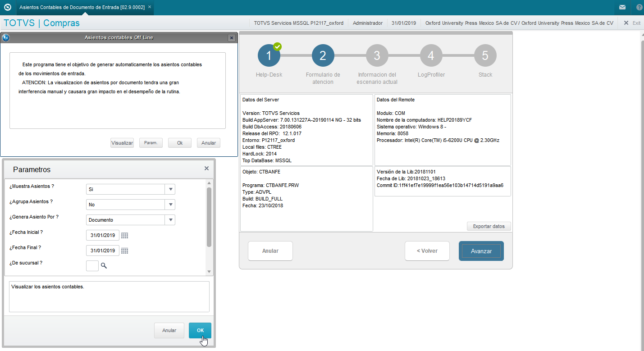This screenshot has height=351, width=644.
Task: Click 'Release del RPO: 12.1.017' text
Action: [x=272, y=133]
